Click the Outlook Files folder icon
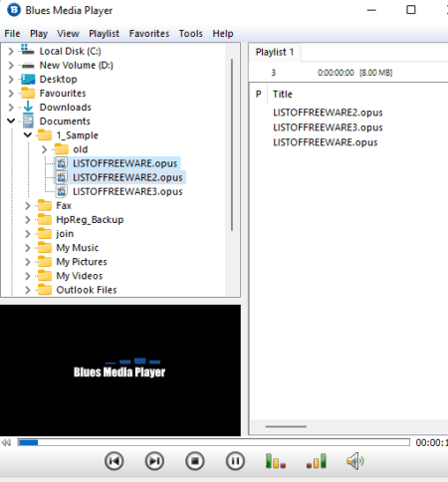 coord(45,290)
